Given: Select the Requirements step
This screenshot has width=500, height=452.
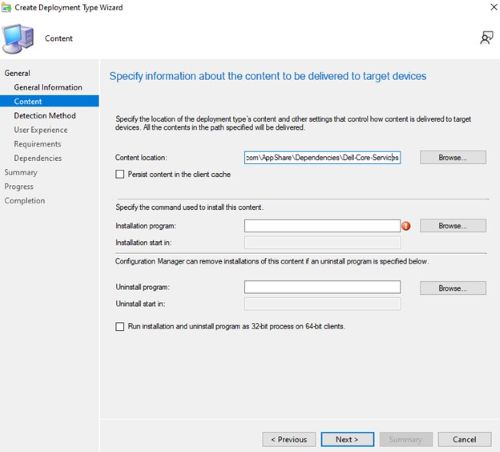Looking at the screenshot, I should click(x=37, y=144).
